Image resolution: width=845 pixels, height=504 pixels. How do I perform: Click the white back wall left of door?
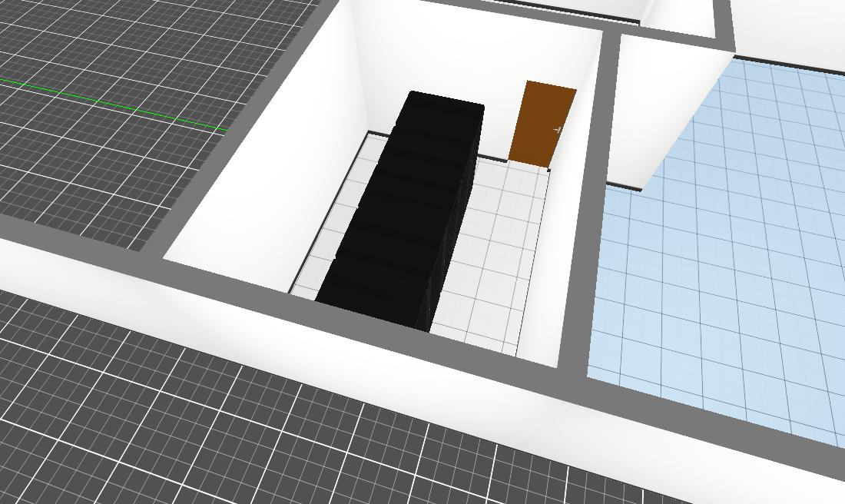click(x=438, y=61)
